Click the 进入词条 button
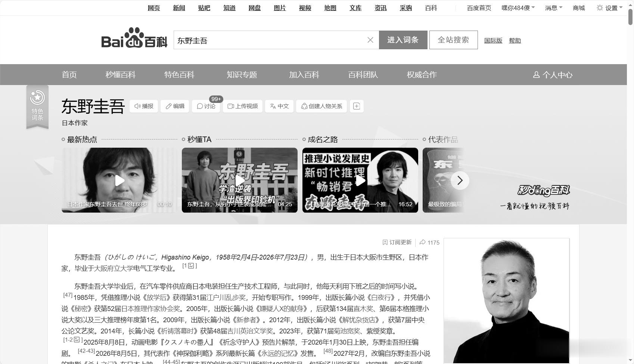 pyautogui.click(x=403, y=40)
